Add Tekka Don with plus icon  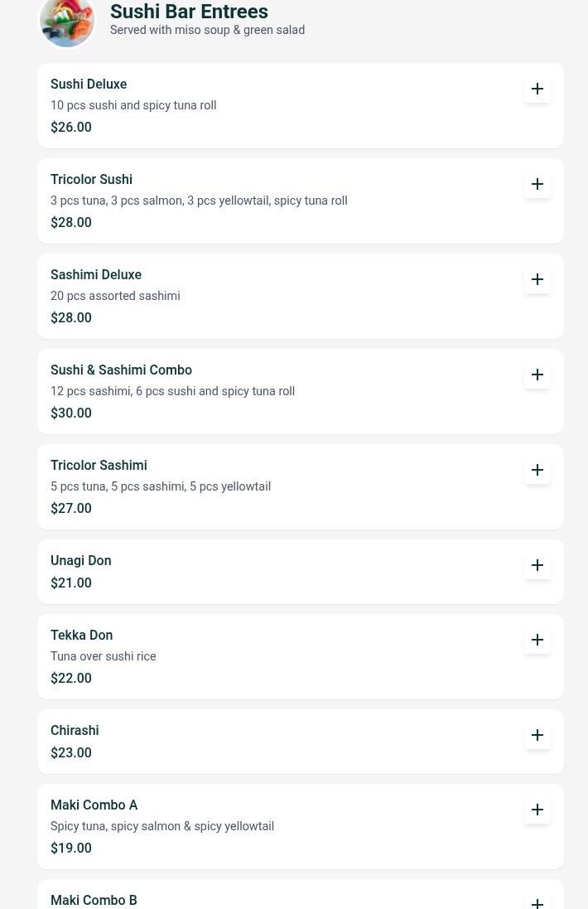[x=537, y=640]
